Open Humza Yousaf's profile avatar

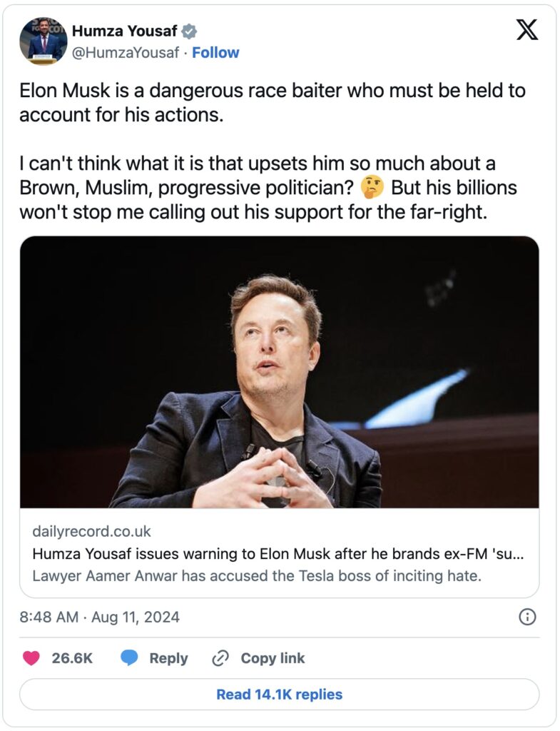(x=43, y=41)
